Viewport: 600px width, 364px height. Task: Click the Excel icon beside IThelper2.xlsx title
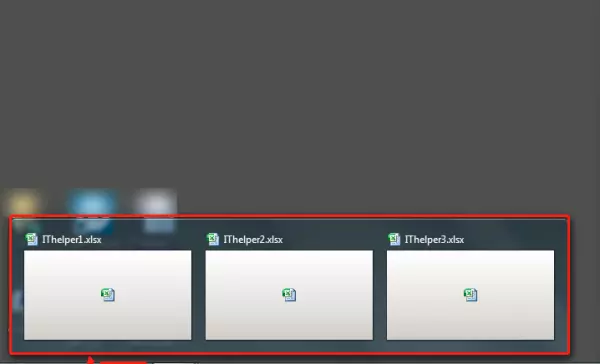tap(213, 240)
